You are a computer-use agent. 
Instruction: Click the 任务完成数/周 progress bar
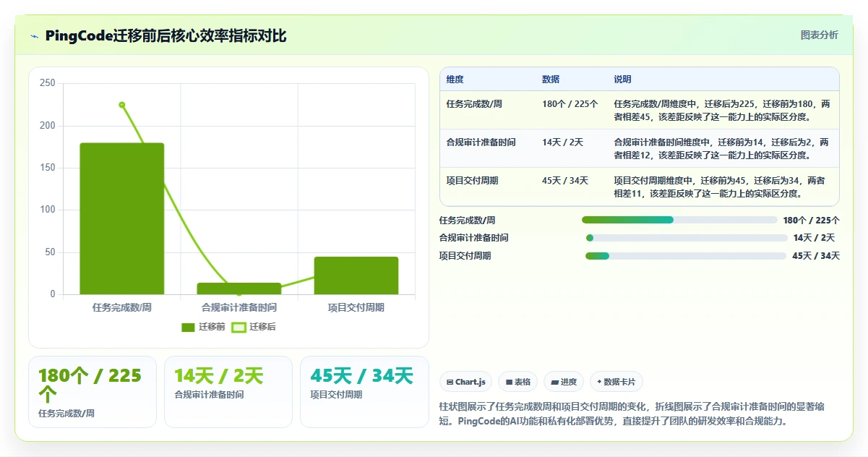[679, 220]
